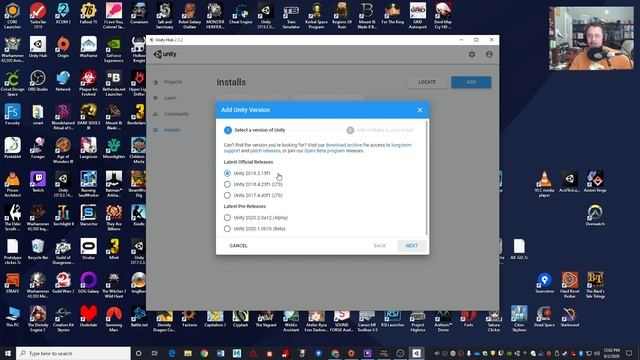
Task: Switch to Learn tab in Unity Hub
Action: [170, 98]
